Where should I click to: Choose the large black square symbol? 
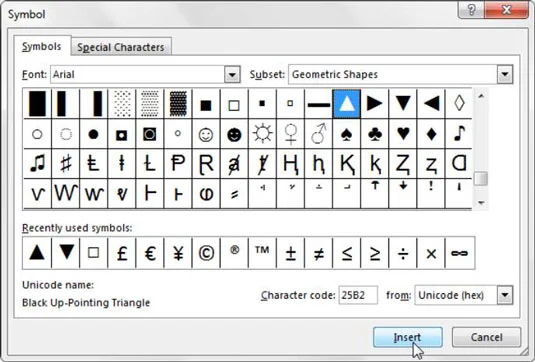[206, 104]
